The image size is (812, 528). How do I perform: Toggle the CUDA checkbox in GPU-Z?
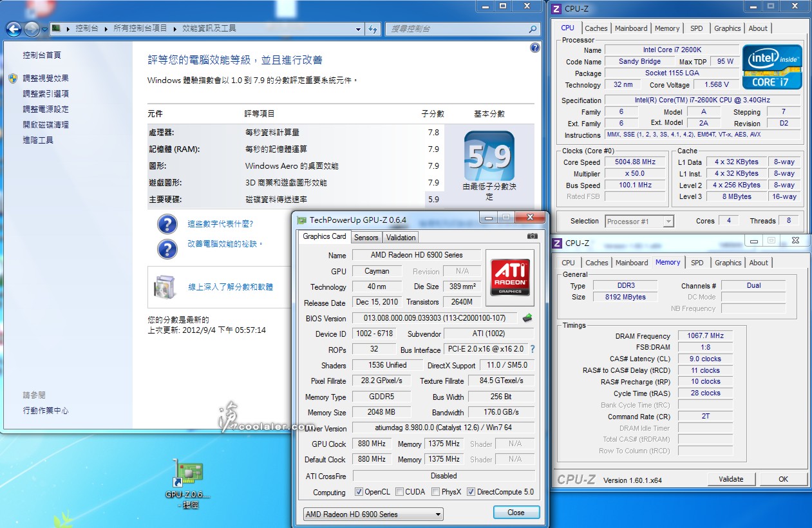coord(400,492)
